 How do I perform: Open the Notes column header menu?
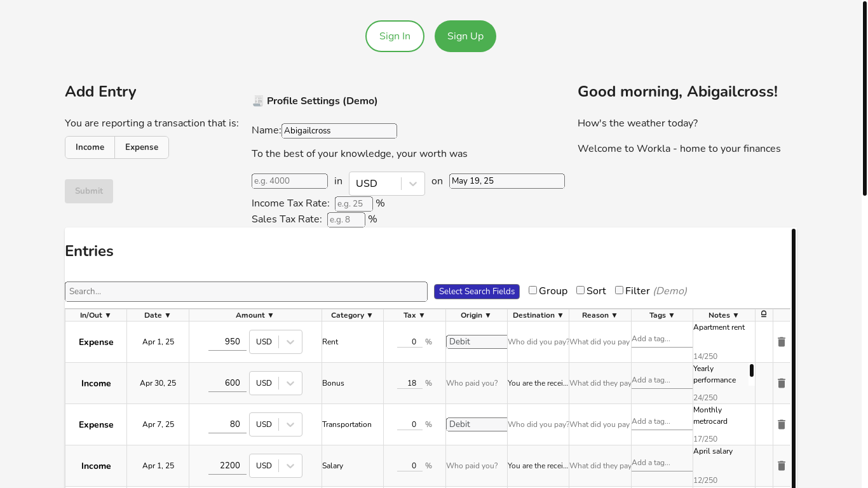724,315
